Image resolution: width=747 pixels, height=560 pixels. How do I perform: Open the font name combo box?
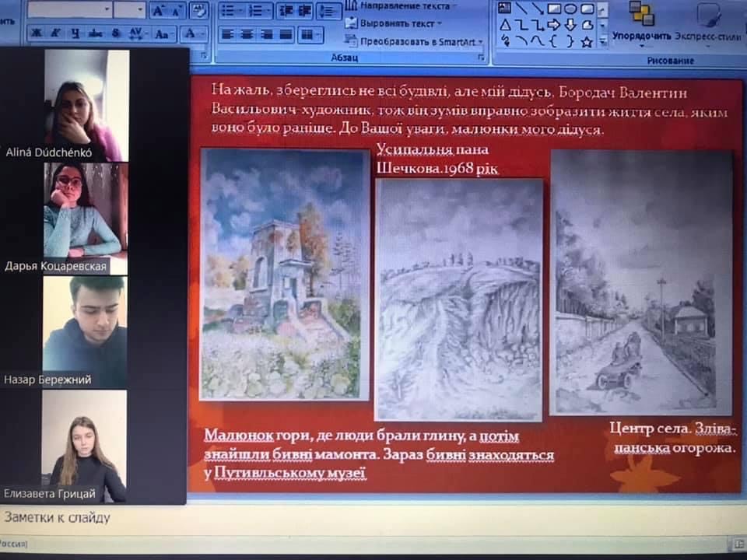pyautogui.click(x=69, y=9)
